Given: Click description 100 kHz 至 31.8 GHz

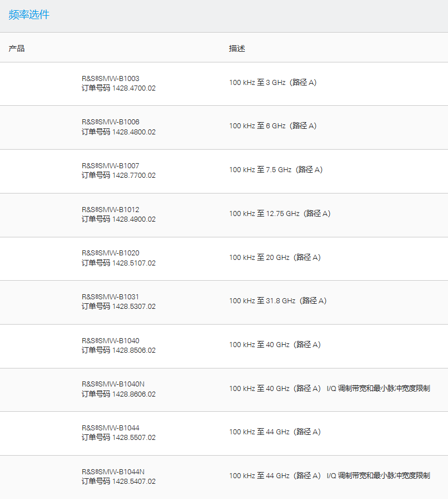Looking at the screenshot, I should (262, 301).
